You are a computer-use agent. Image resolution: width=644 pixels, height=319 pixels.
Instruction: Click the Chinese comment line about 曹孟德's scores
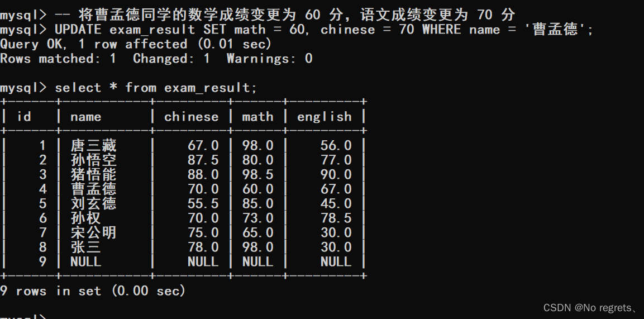coord(285,15)
